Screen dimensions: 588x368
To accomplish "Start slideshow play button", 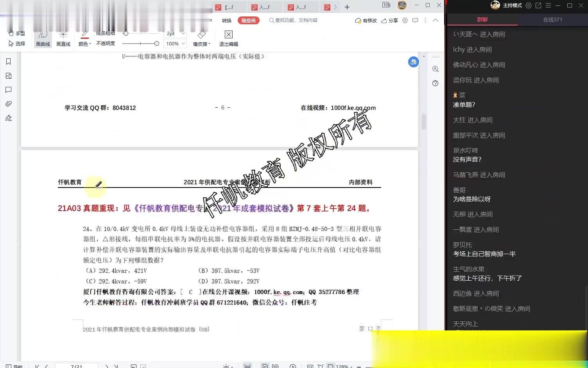I will 293,366.
